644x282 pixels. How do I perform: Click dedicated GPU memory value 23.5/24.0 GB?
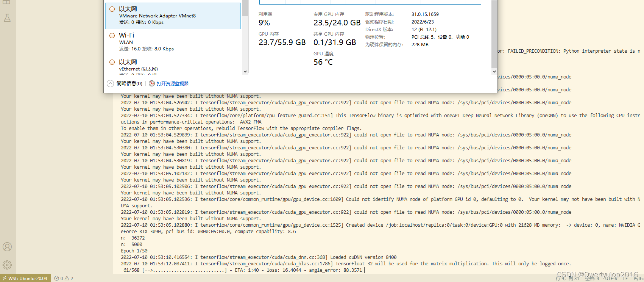337,23
